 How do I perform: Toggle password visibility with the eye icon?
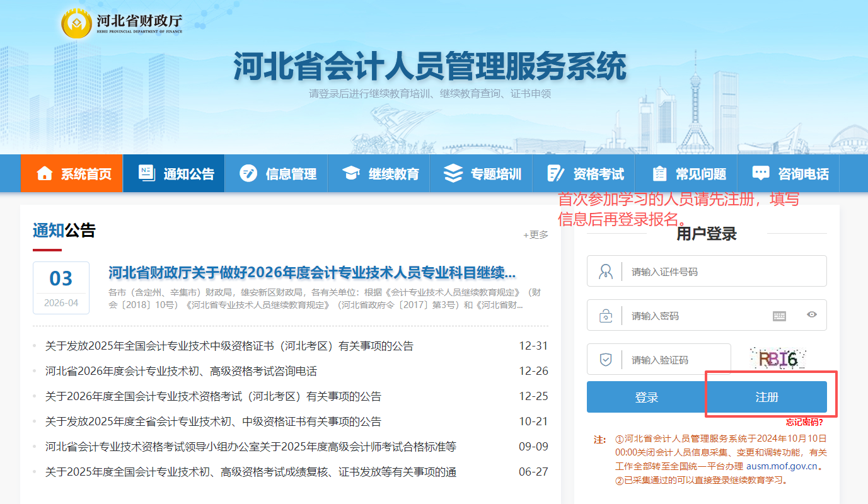tap(813, 315)
